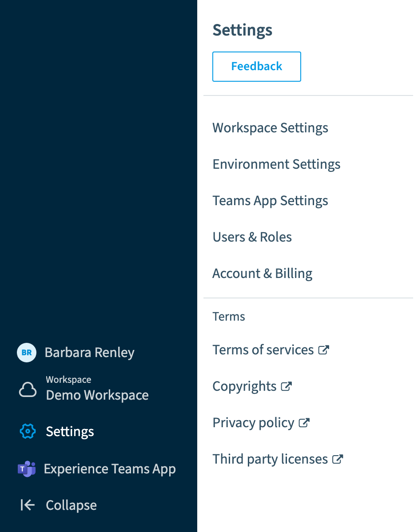The image size is (414, 532).
Task: Select the Demo Workspace label
Action: click(97, 395)
